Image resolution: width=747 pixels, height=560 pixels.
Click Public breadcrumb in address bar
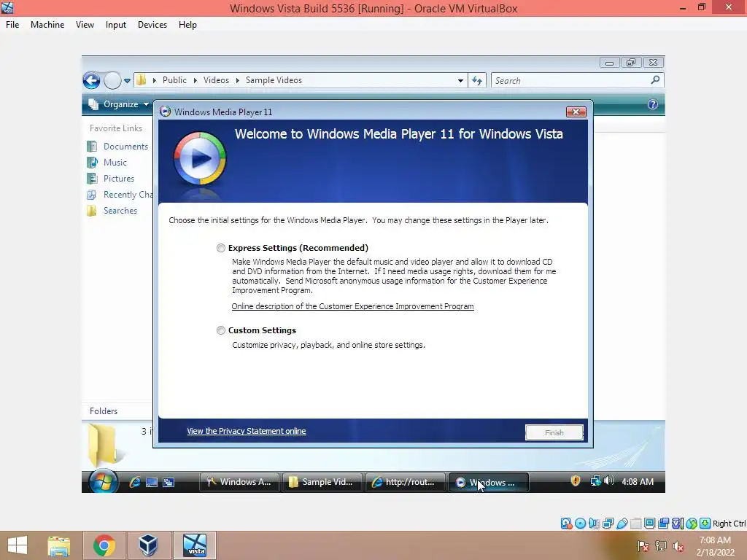click(x=174, y=80)
